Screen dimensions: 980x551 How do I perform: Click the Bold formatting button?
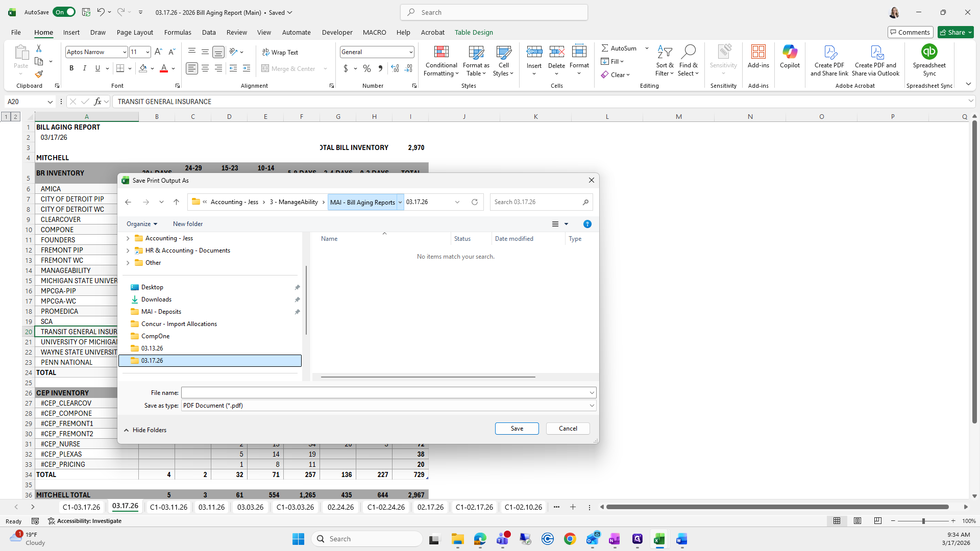click(71, 68)
